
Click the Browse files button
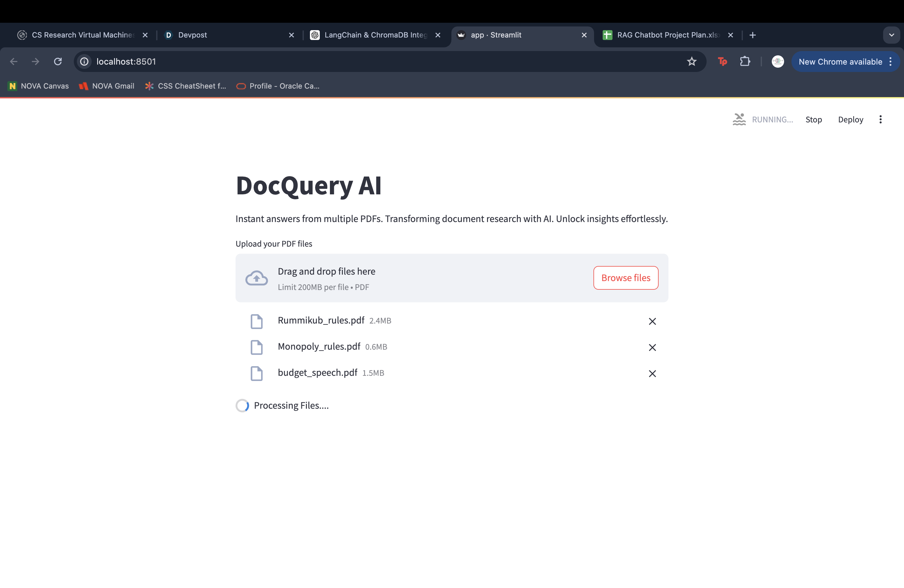tap(625, 278)
